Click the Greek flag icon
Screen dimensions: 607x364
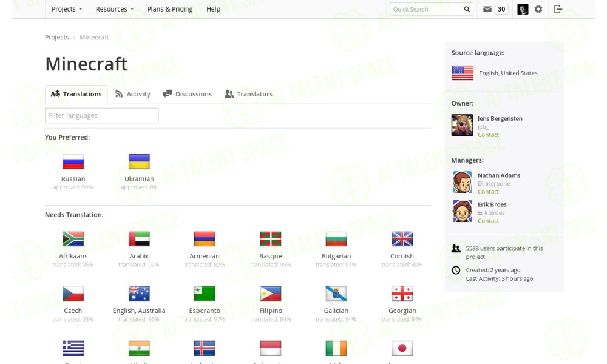(73, 348)
